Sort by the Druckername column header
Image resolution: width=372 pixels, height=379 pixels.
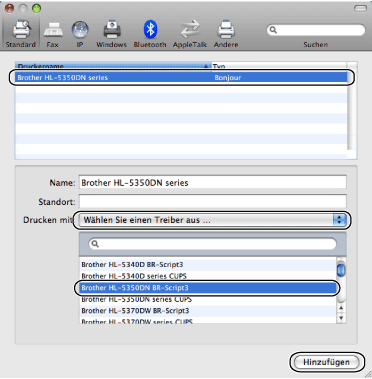click(x=113, y=66)
